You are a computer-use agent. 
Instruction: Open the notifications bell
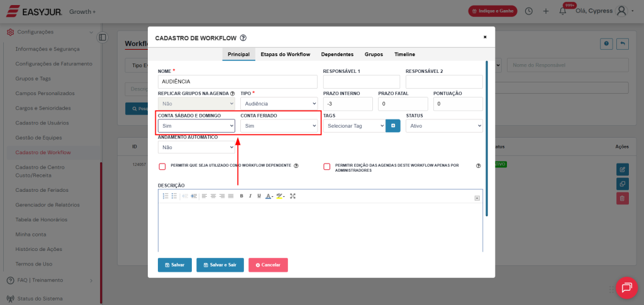pos(563,11)
